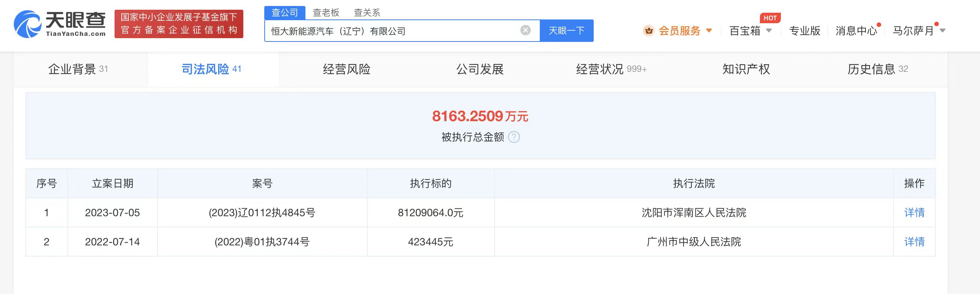Click the VIP crown icon

649,30
